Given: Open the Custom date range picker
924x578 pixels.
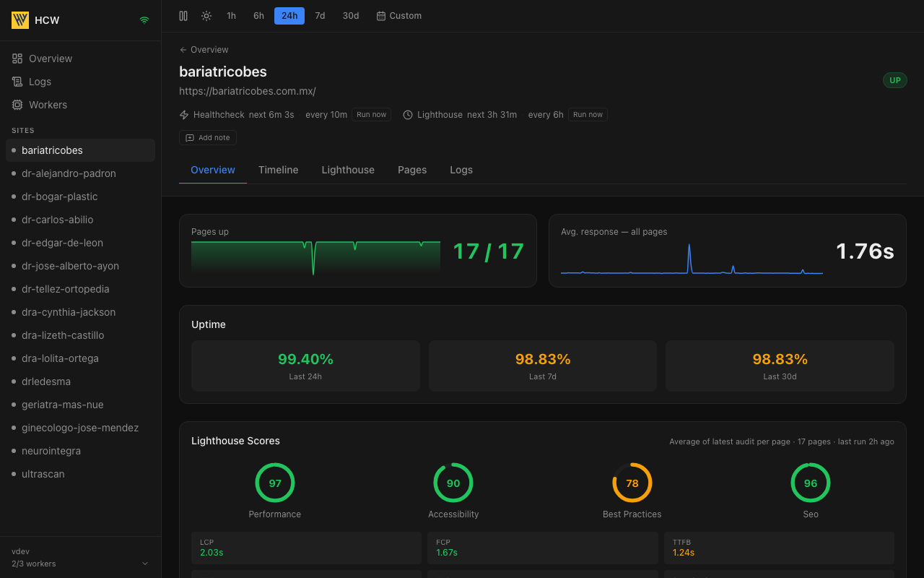Looking at the screenshot, I should coord(399,16).
